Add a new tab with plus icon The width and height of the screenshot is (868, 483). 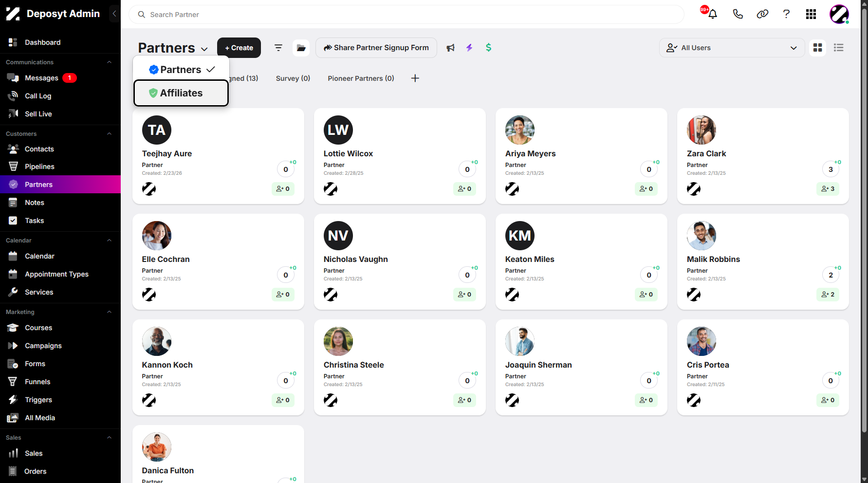point(415,78)
